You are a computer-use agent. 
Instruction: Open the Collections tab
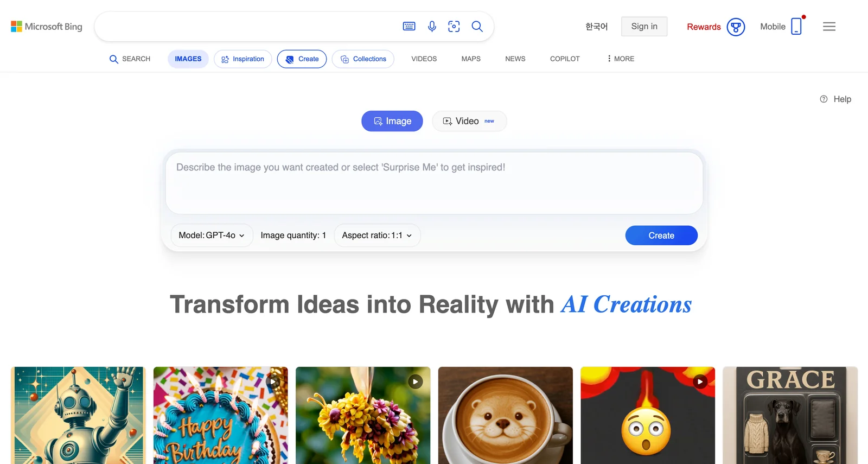tap(363, 59)
